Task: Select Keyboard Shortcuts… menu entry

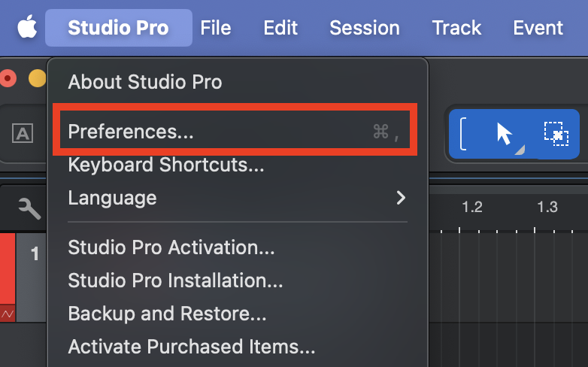Action: point(165,165)
